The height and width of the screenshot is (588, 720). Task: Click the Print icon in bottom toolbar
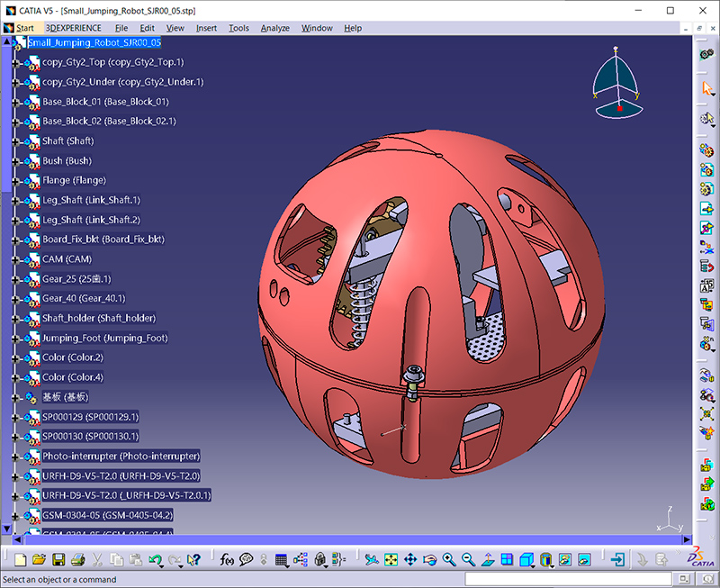coord(77,559)
